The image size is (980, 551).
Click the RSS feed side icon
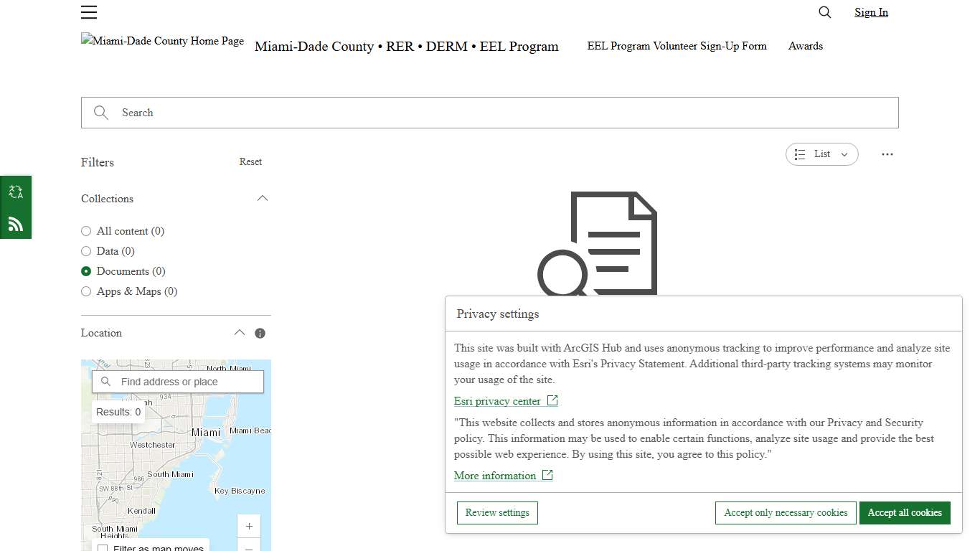click(x=16, y=224)
